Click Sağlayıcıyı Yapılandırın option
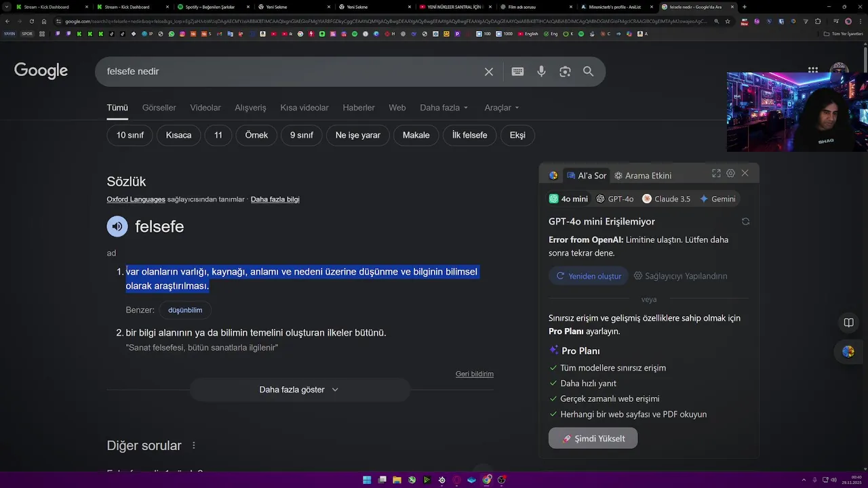Screen dimensions: 868x488 [x=681, y=276]
